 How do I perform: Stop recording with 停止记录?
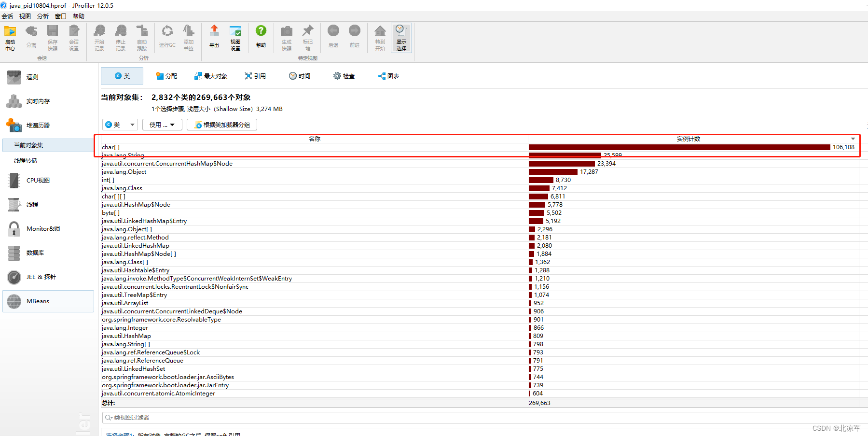coord(120,38)
